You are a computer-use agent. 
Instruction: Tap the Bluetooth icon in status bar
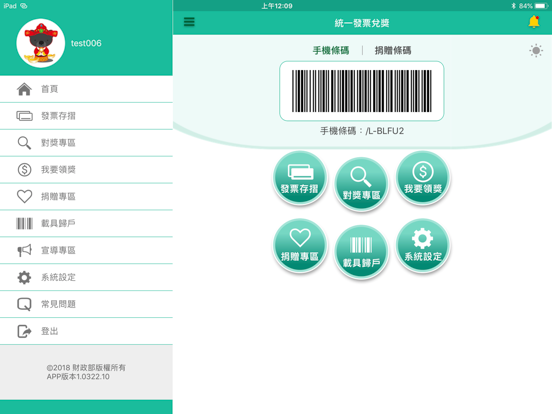[513, 6]
